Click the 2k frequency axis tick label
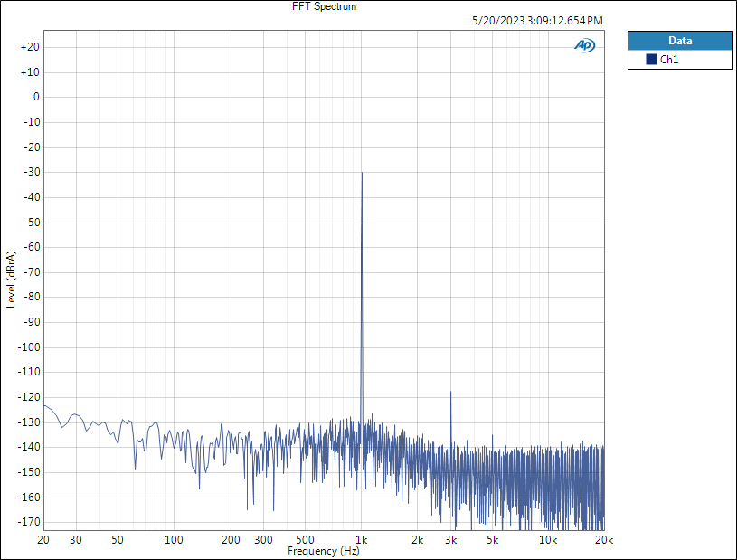 point(418,540)
